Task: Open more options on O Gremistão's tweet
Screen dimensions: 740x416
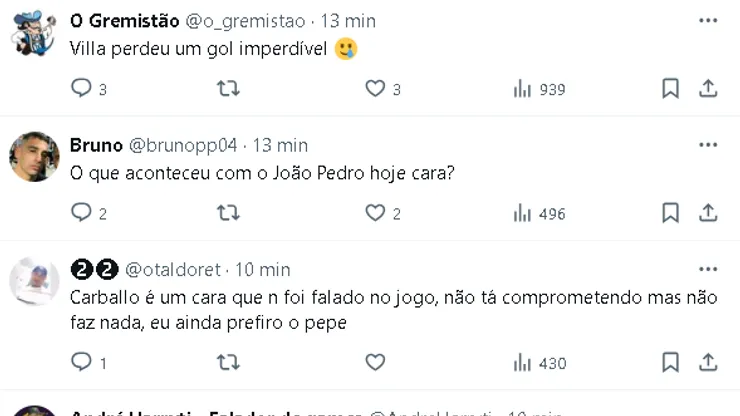Action: point(708,21)
